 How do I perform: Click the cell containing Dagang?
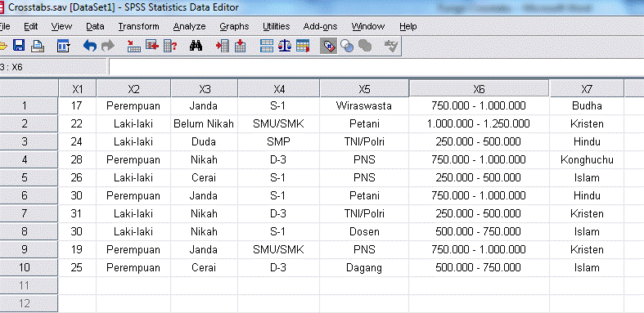tap(364, 267)
